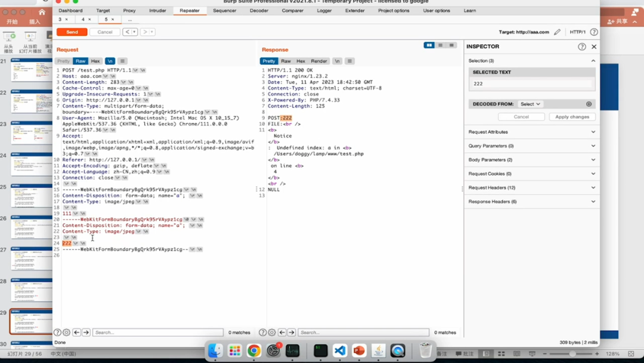The image size is (644, 363).
Task: Switch request view to Pretty
Action: point(63,61)
